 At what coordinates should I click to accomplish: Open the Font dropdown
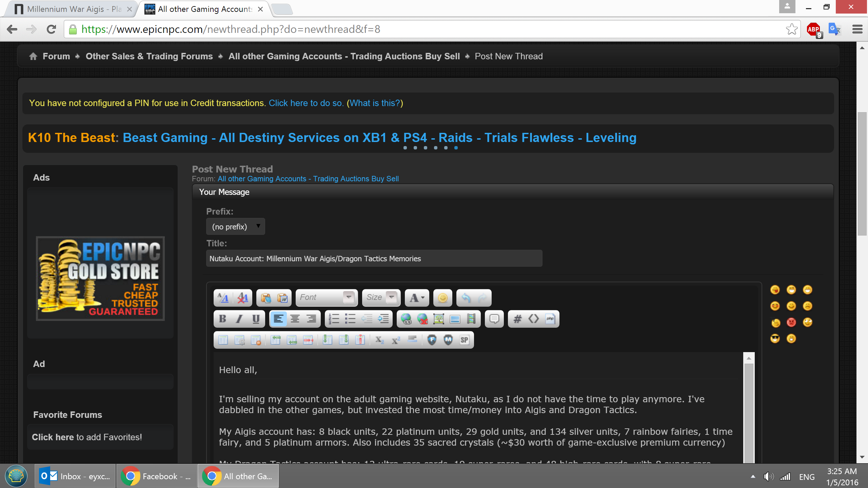(x=327, y=298)
